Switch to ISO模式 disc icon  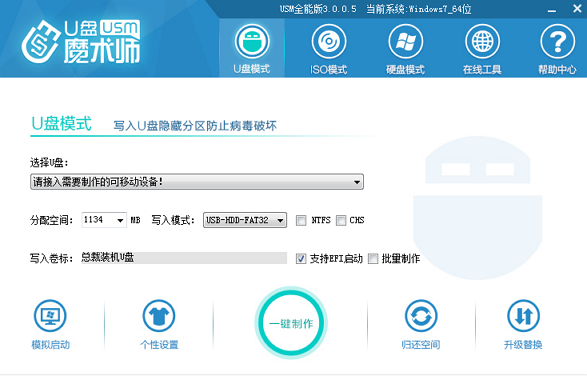coord(329,42)
